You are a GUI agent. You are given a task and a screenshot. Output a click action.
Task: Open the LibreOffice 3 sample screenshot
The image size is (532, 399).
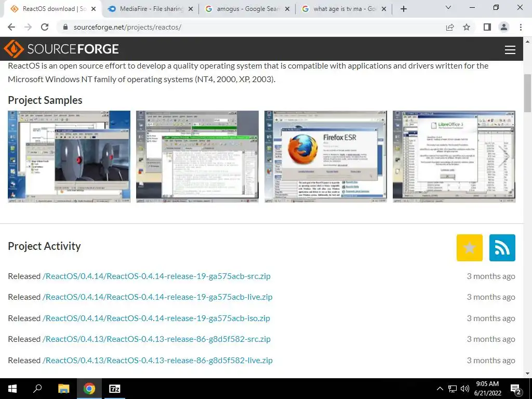(454, 157)
